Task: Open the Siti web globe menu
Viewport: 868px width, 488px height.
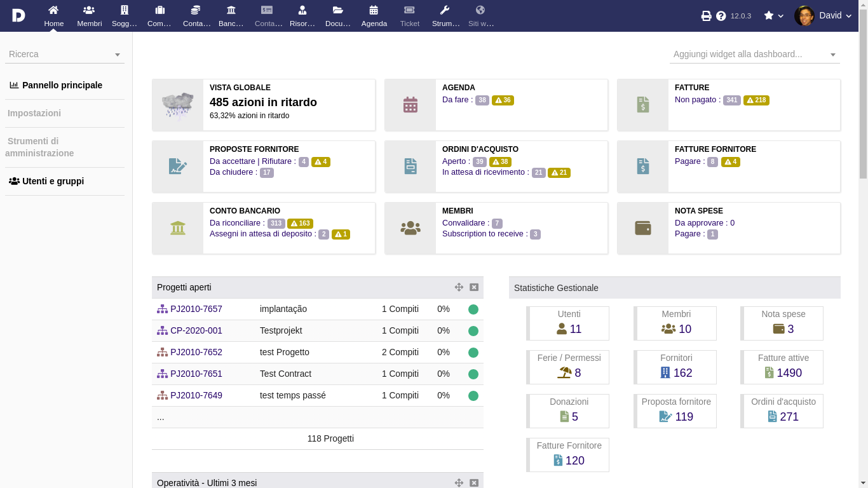Action: 480,16
